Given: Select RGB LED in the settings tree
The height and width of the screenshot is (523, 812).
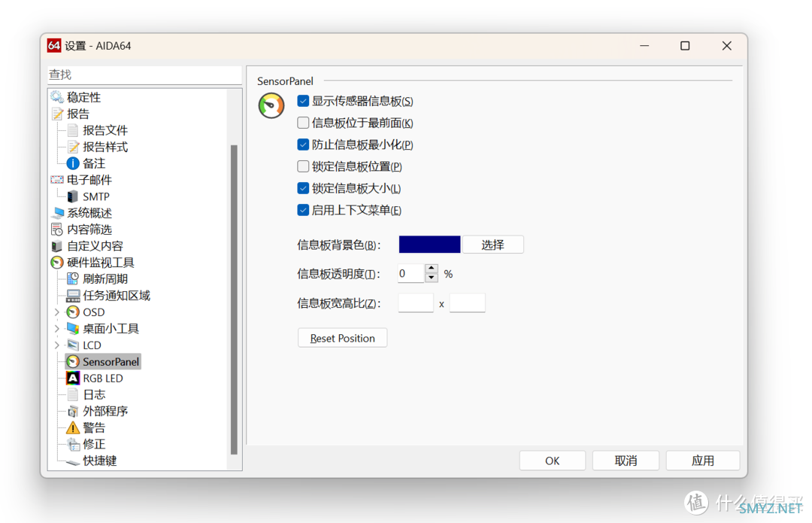Looking at the screenshot, I should click(x=103, y=379).
